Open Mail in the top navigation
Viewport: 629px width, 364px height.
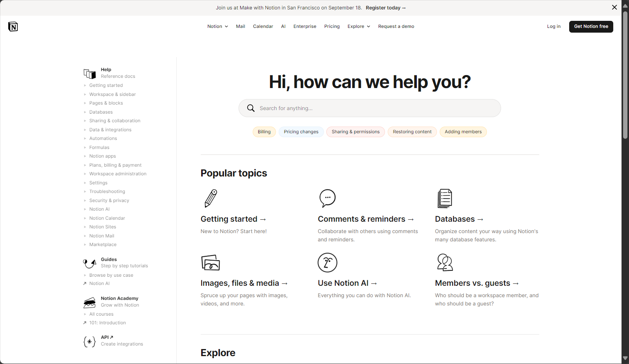click(240, 26)
